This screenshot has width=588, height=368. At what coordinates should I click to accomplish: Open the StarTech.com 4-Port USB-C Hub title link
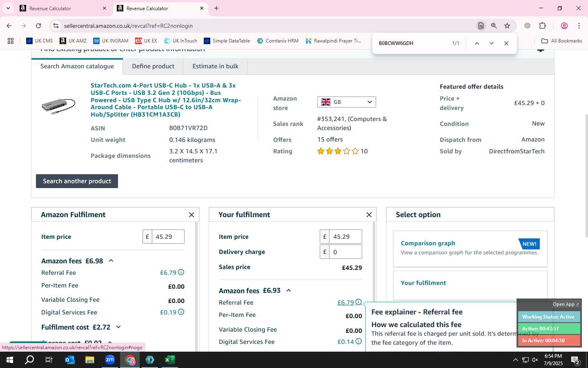[x=166, y=100]
